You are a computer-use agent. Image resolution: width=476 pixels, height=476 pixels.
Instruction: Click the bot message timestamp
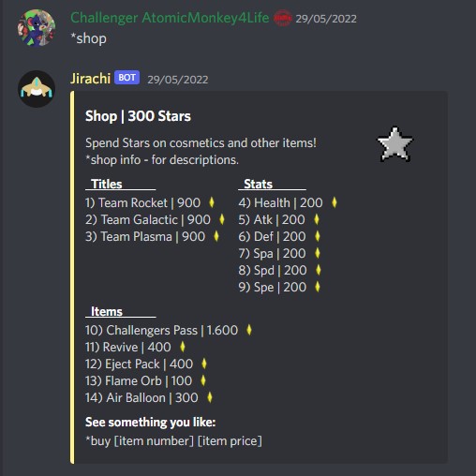[178, 80]
